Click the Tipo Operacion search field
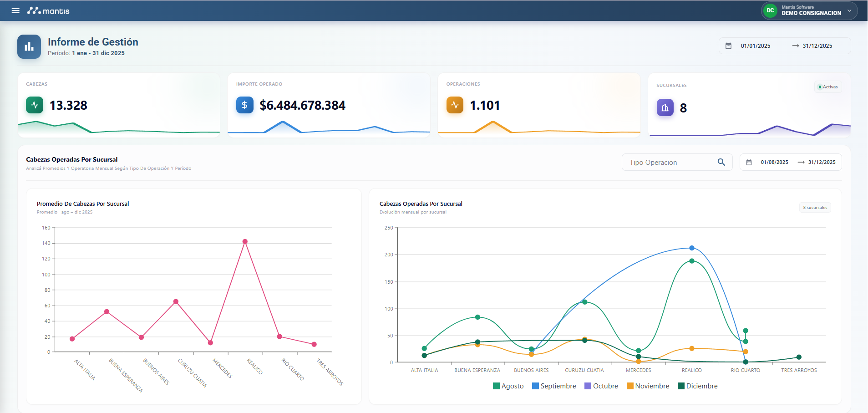Viewport: 868px width, 413px height. pos(677,163)
